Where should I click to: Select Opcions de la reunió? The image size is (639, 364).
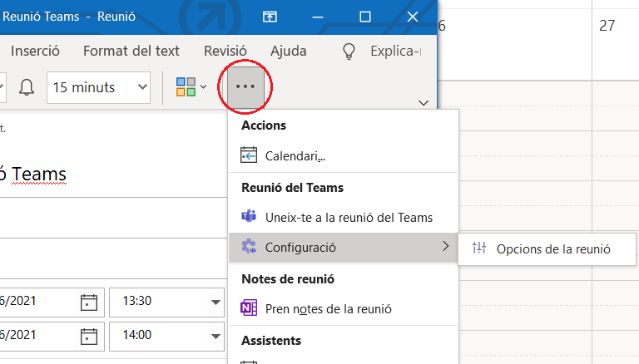pos(553,248)
